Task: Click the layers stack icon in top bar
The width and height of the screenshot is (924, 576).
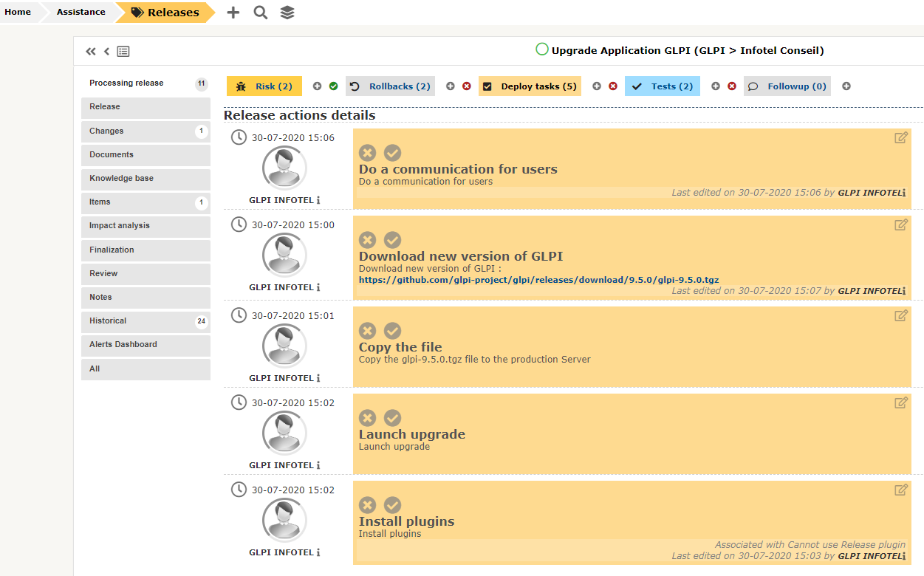Action: 287,13
